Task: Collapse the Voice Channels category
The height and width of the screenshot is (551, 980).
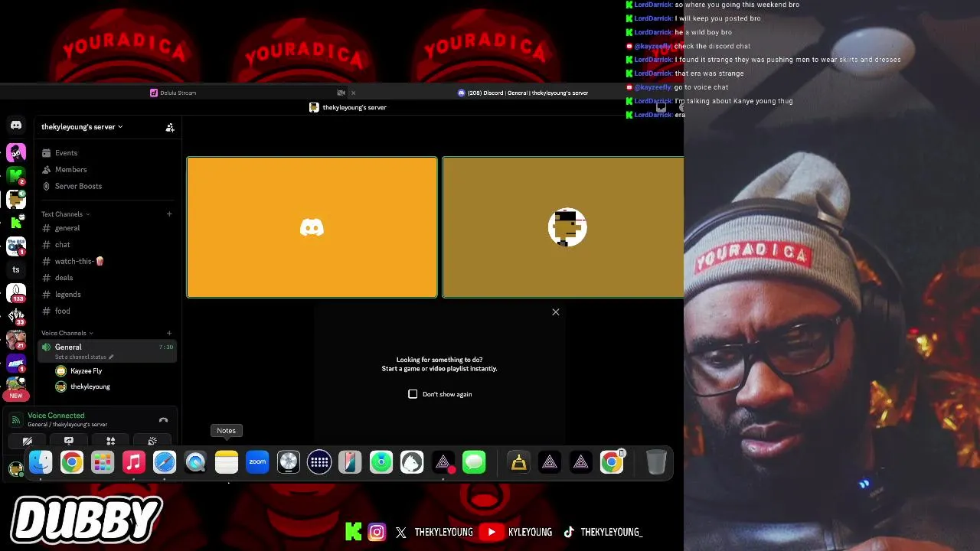Action: 67,333
